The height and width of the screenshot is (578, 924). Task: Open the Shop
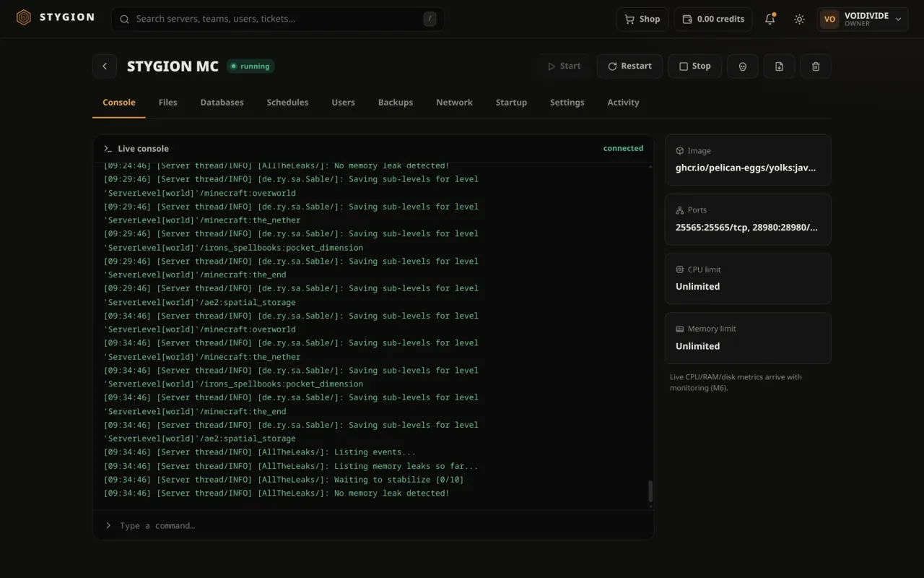(x=642, y=20)
